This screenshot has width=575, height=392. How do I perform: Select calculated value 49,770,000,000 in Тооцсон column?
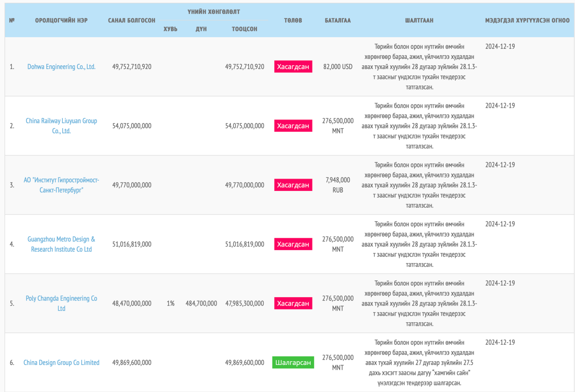[245, 185]
